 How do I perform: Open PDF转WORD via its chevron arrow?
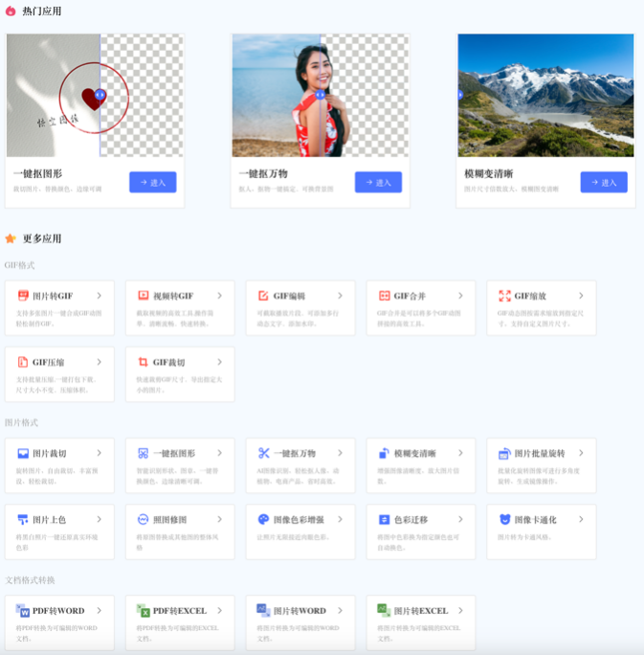coord(99,611)
